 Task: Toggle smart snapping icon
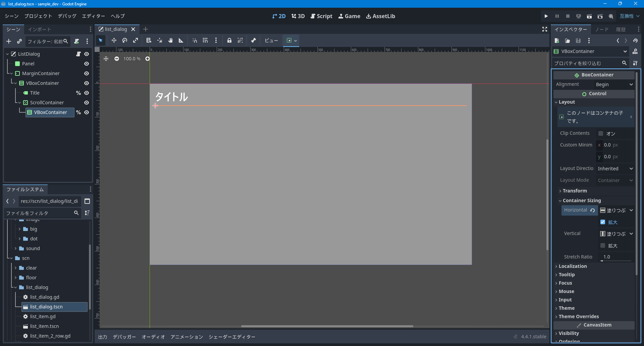(x=195, y=41)
